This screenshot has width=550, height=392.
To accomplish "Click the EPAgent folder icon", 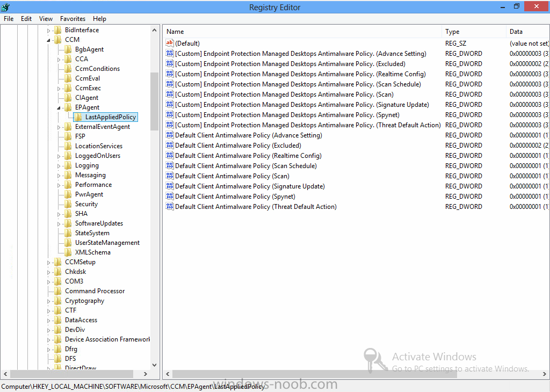I will (68, 107).
